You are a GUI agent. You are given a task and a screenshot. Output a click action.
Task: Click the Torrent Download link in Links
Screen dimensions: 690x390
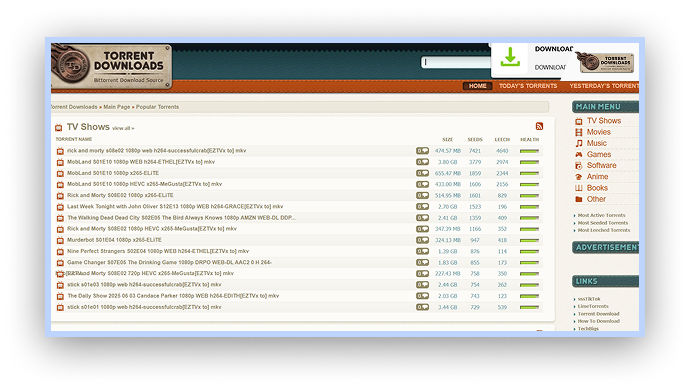coord(598,314)
